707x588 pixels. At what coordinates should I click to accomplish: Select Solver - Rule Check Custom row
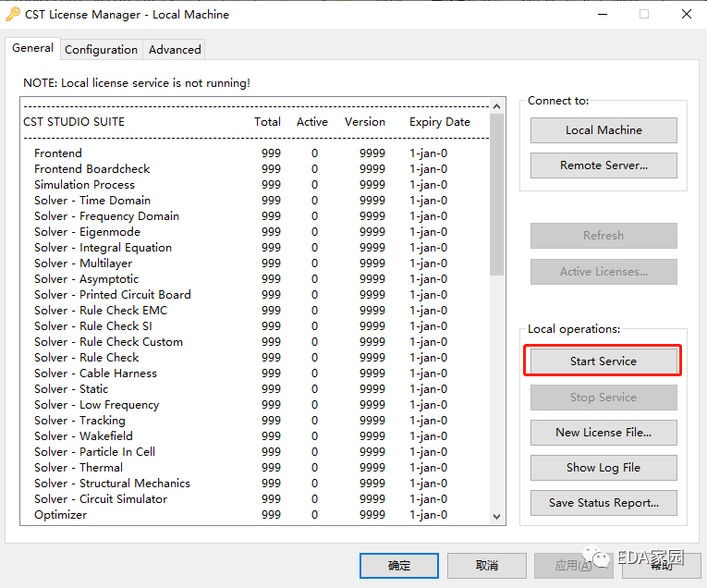(240, 342)
